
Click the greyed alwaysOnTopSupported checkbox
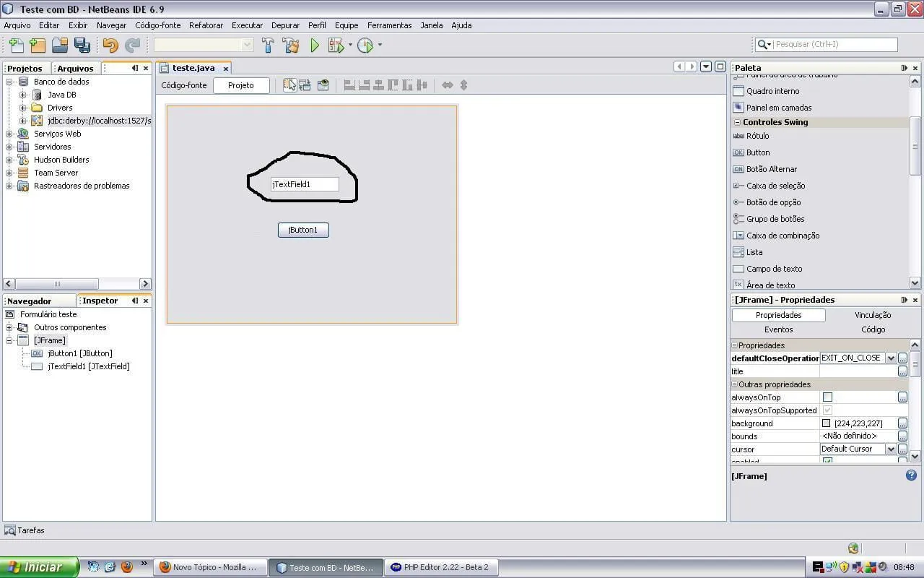pos(827,410)
